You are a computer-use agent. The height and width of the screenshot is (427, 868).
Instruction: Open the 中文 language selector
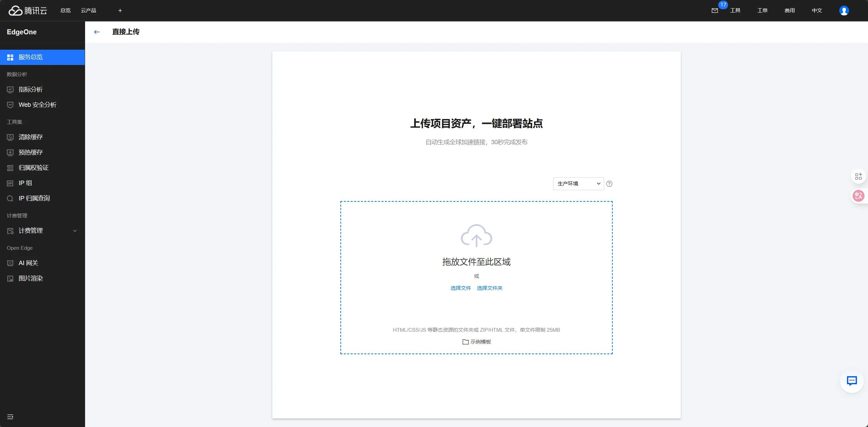[x=817, y=11]
